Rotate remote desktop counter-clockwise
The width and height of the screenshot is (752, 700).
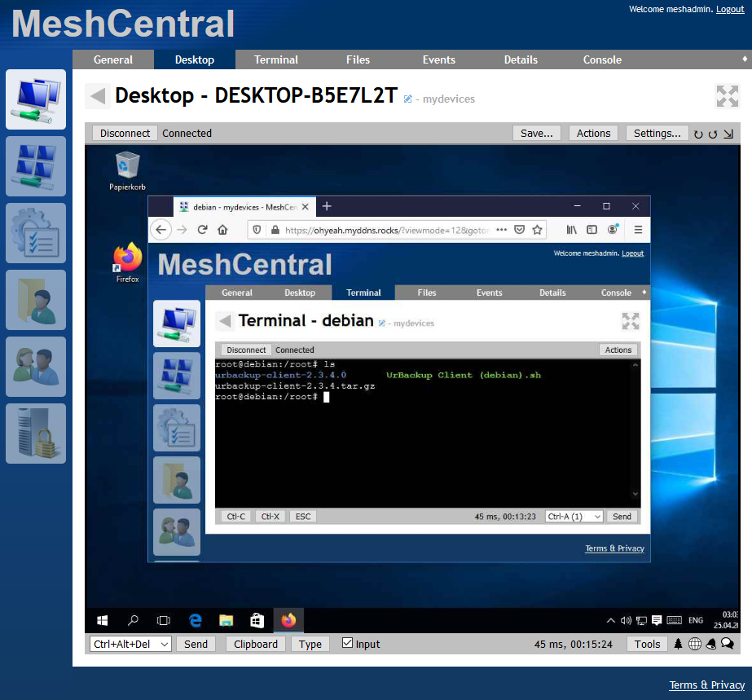click(x=713, y=134)
